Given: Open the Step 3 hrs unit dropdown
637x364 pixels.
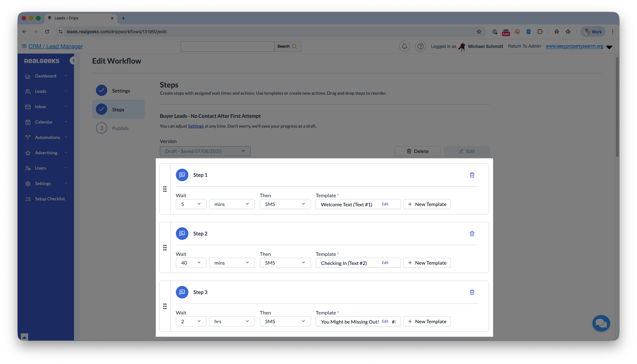Looking at the screenshot, I should click(x=232, y=321).
